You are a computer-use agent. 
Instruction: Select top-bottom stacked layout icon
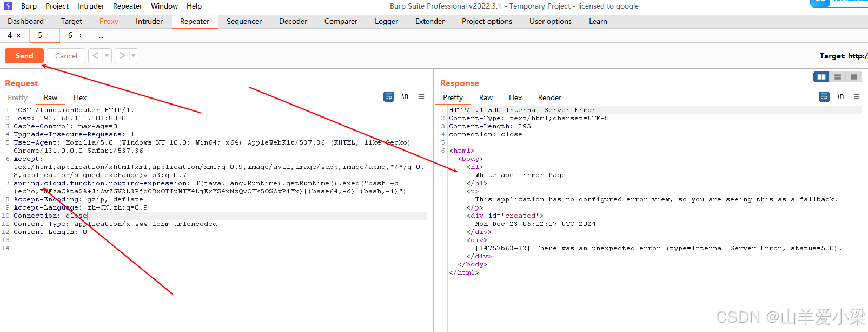click(838, 77)
